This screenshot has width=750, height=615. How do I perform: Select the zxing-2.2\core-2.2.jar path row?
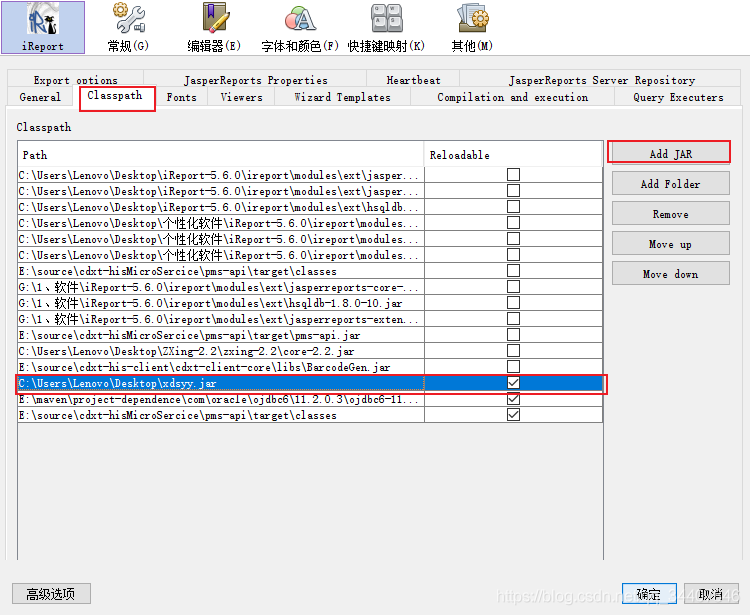[221, 351]
